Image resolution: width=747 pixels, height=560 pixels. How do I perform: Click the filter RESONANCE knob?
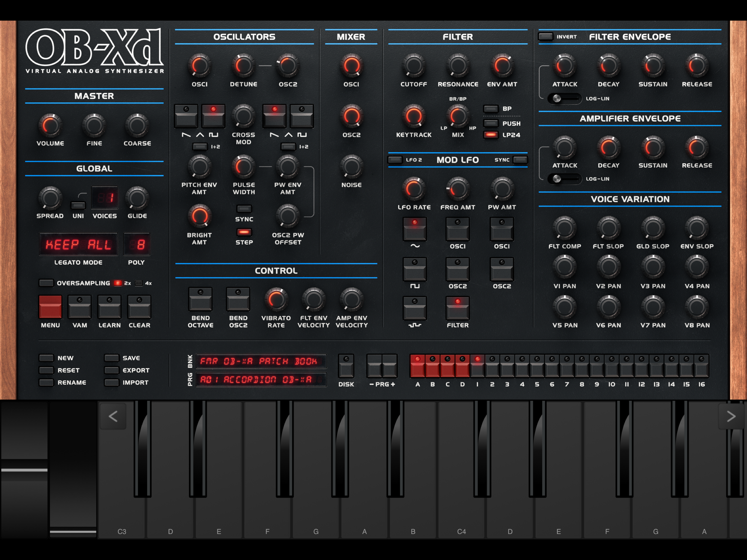click(x=458, y=65)
